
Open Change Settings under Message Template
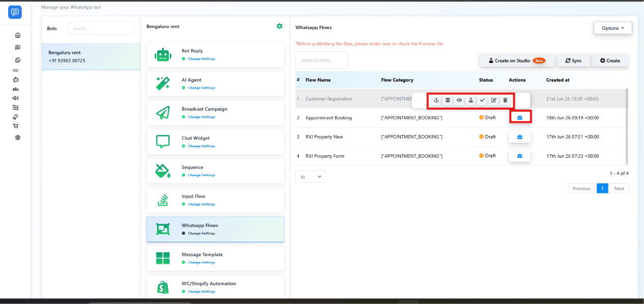click(x=201, y=262)
